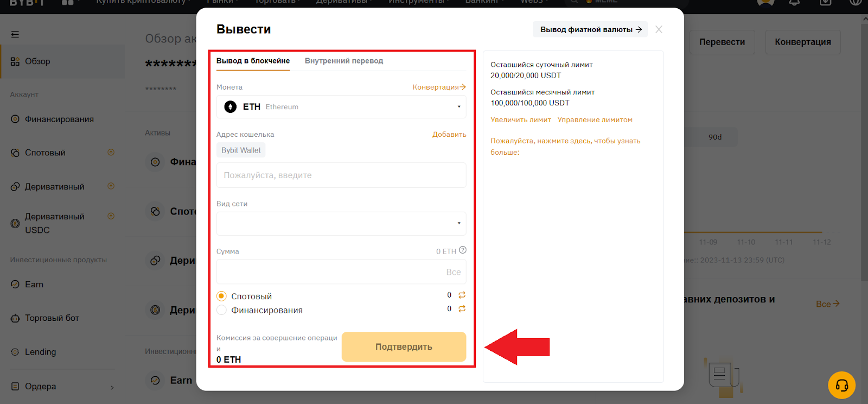Click the Обзор sidebar icon
The height and width of the screenshot is (404, 868).
point(15,61)
